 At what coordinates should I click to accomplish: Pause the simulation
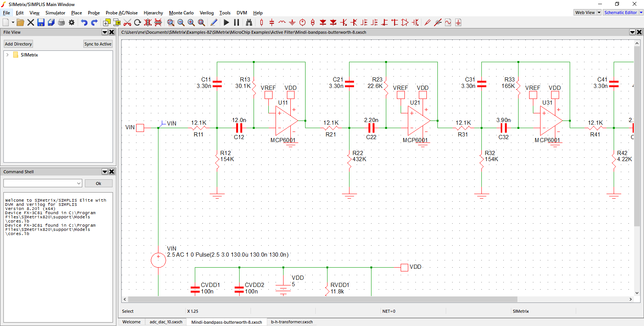point(237,22)
